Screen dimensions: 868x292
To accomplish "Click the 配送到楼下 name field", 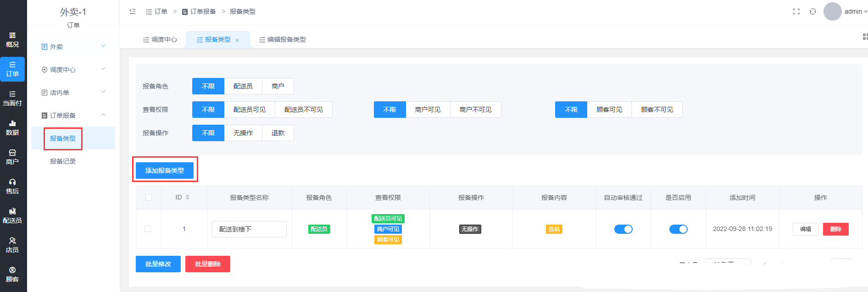I will (x=249, y=229).
